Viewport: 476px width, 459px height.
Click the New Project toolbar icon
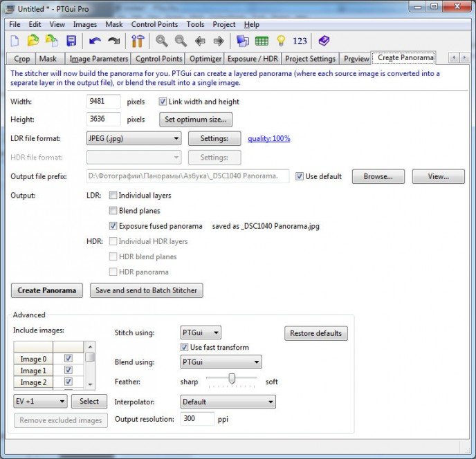pyautogui.click(x=15, y=41)
